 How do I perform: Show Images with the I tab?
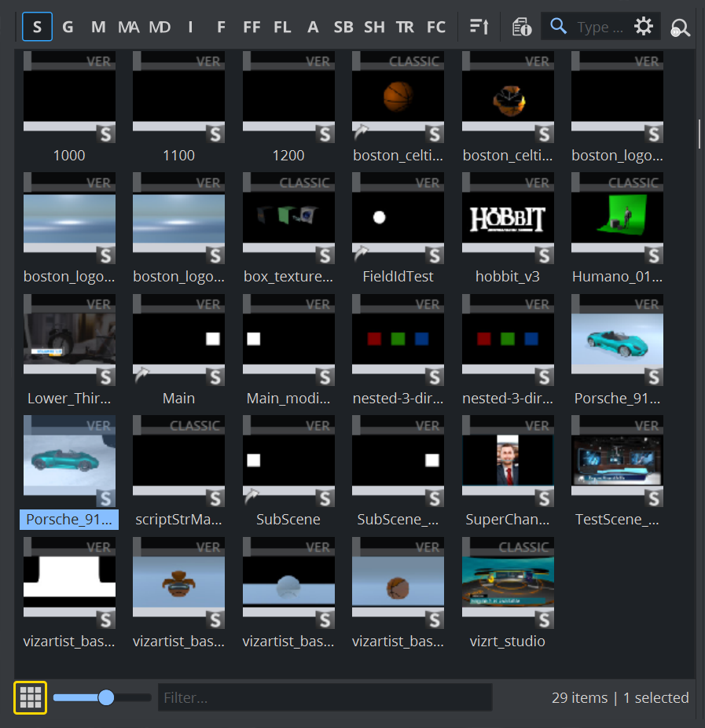[x=190, y=27]
